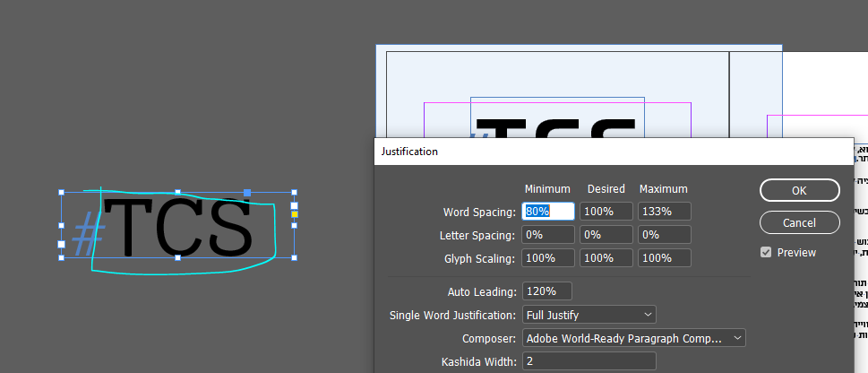Click the Letter Spacing Desired field
This screenshot has width=868, height=373.
[x=606, y=235]
